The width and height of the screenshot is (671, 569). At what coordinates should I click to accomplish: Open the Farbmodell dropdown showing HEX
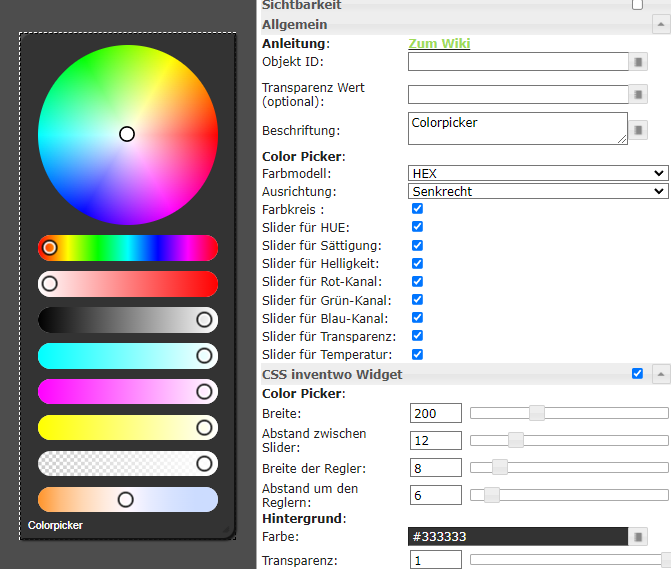538,173
